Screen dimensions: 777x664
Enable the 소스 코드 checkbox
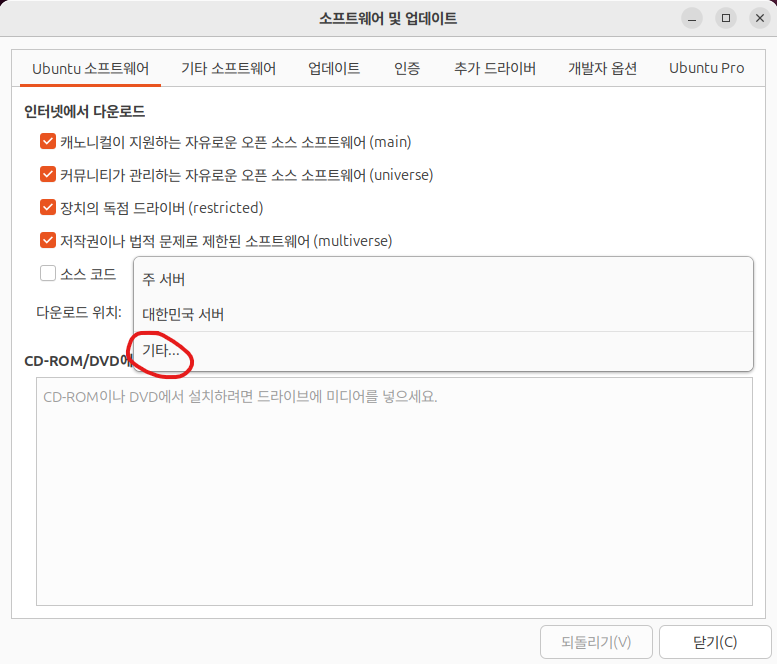point(48,273)
